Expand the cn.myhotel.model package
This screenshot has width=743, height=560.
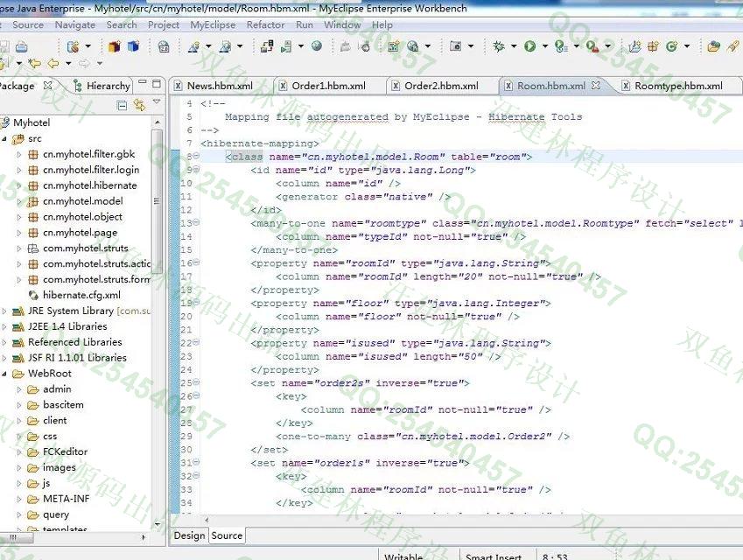(x=19, y=201)
